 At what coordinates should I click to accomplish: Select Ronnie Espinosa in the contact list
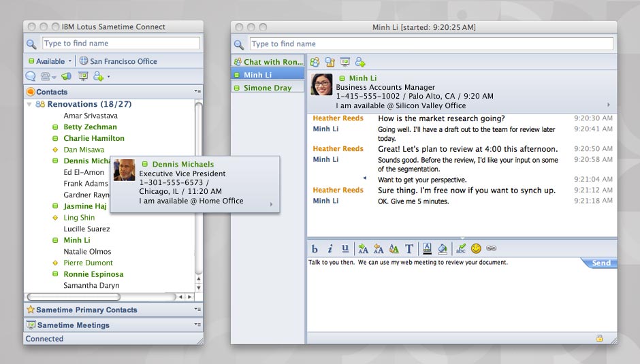(x=93, y=274)
